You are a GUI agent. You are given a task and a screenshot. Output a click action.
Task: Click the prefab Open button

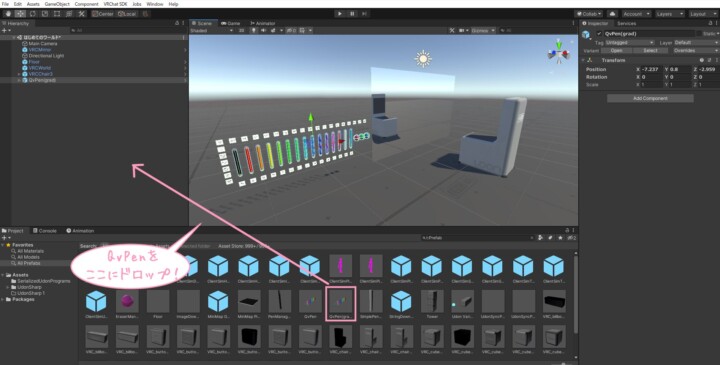pos(617,51)
